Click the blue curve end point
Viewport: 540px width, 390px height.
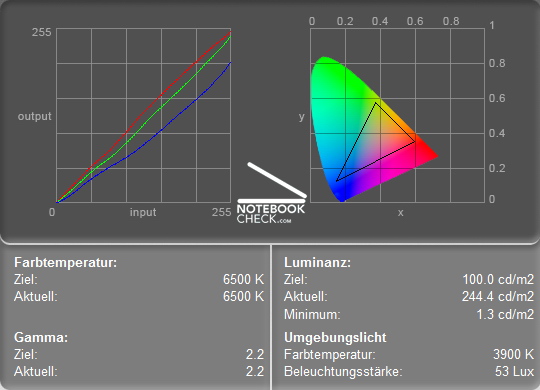coord(230,63)
